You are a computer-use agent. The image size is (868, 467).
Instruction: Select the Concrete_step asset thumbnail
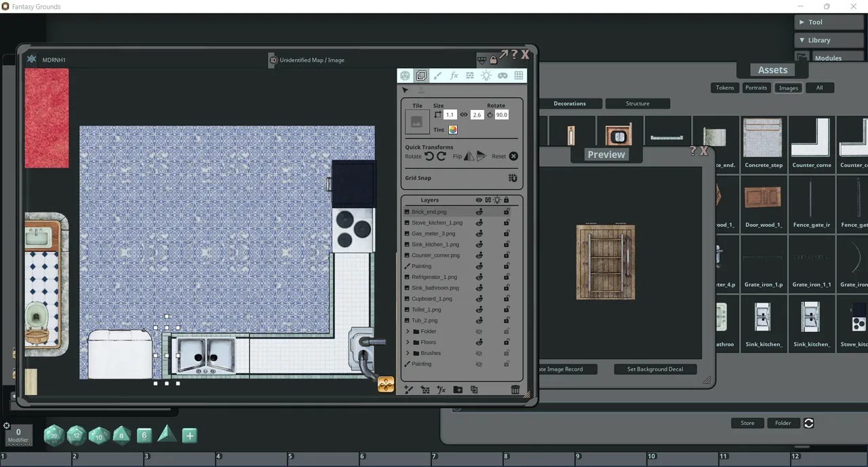click(x=764, y=144)
